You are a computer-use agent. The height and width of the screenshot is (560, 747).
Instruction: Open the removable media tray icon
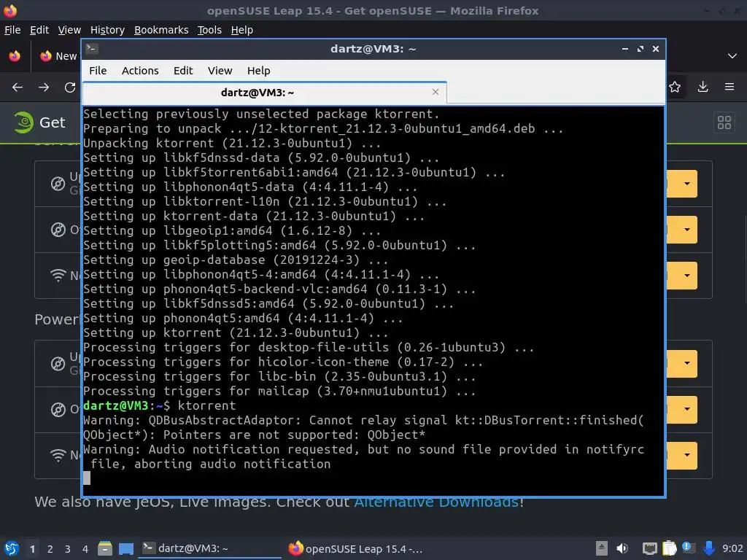pos(602,548)
